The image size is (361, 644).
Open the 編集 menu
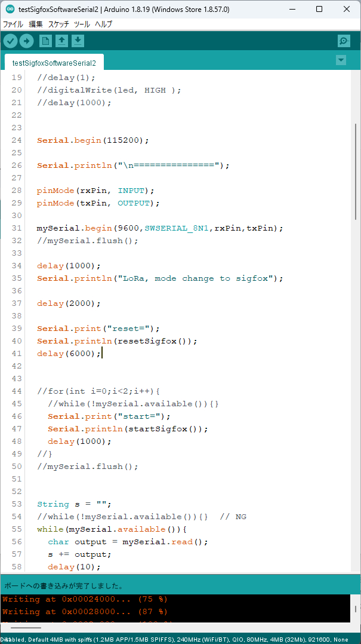pyautogui.click(x=36, y=24)
